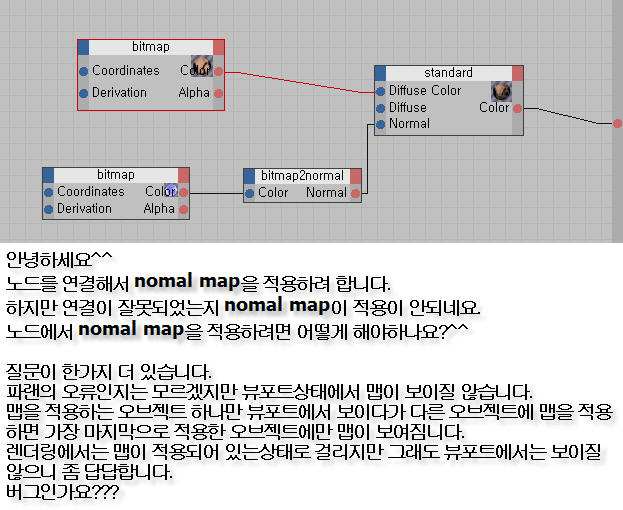Click the Coordinates port of the bitmap node feeding bitmap2normal

pos(48,193)
